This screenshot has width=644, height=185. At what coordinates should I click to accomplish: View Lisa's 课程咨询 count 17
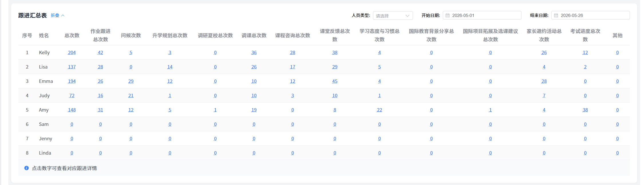[x=293, y=67]
